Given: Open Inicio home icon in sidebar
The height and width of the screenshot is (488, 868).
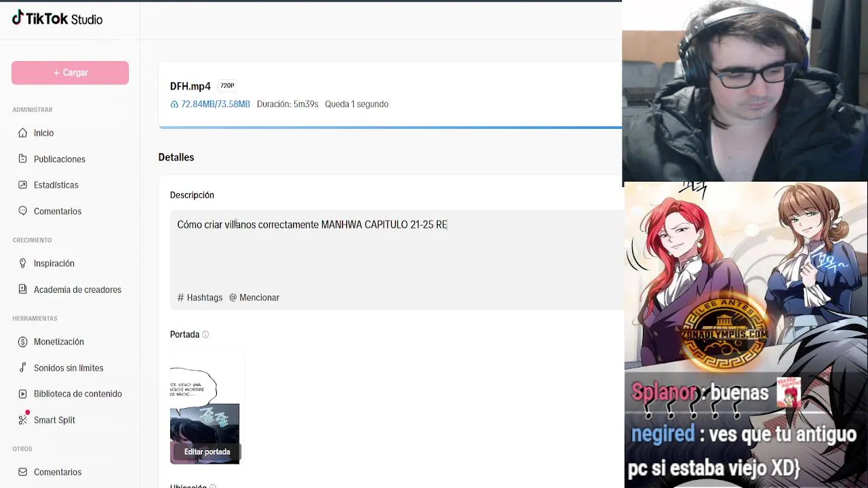Looking at the screenshot, I should 23,133.
